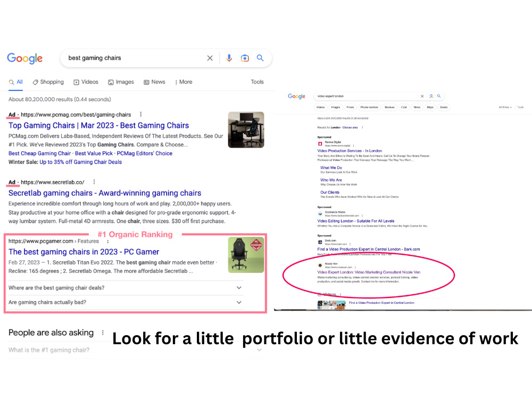Image resolution: width=532 pixels, height=399 pixels.
Task: Clear the 'best gaming chairs' search query
Action: (210, 58)
